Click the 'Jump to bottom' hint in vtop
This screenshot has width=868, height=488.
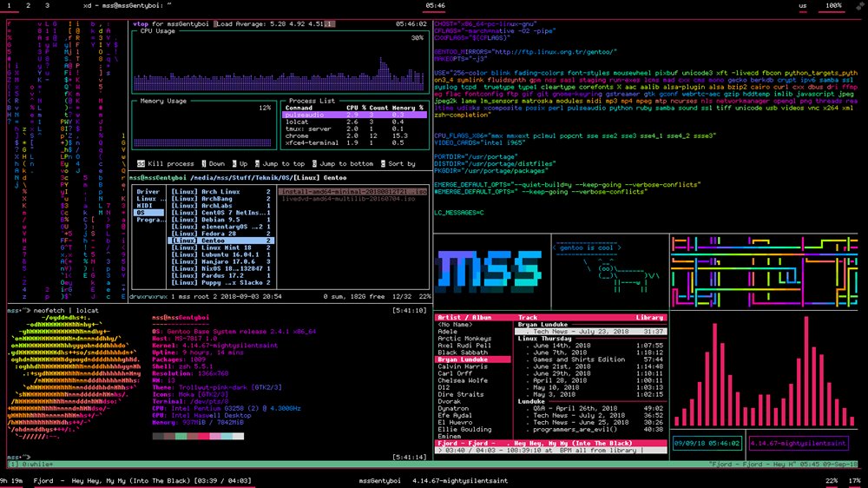click(343, 164)
